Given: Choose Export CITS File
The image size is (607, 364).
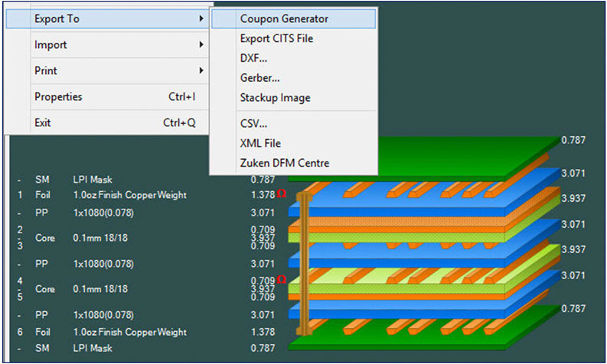Looking at the screenshot, I should 276,38.
